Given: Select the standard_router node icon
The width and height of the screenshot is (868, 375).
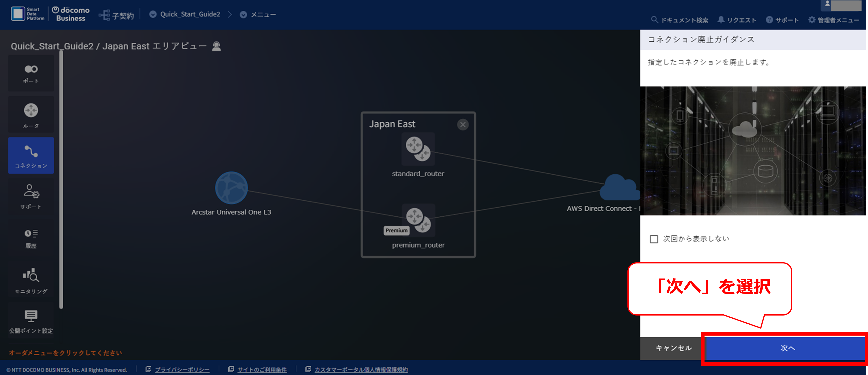Looking at the screenshot, I should pos(418,149).
